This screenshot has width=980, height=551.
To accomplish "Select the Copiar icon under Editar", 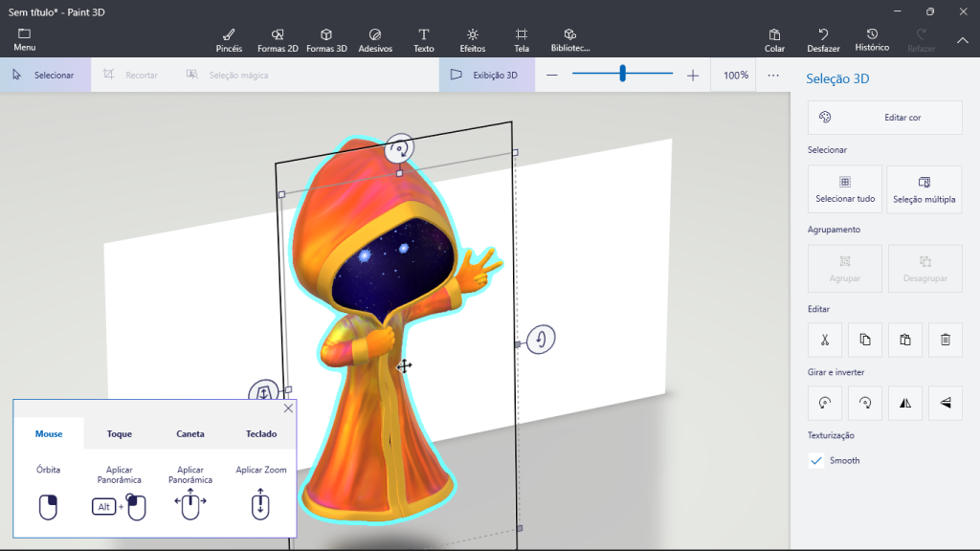I will coord(865,340).
